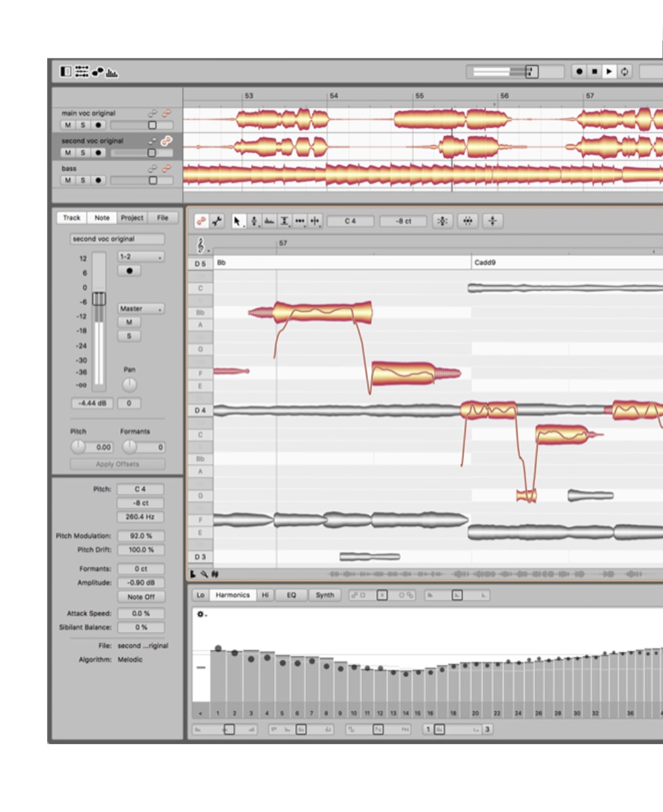Mute the bass track
Viewport: 663px width, 812px height.
(x=67, y=180)
